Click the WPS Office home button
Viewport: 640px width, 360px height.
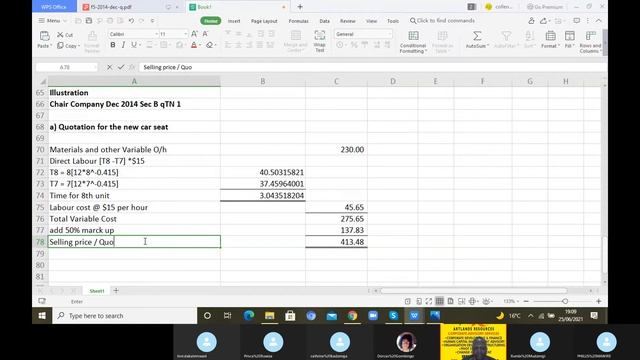(x=54, y=7)
